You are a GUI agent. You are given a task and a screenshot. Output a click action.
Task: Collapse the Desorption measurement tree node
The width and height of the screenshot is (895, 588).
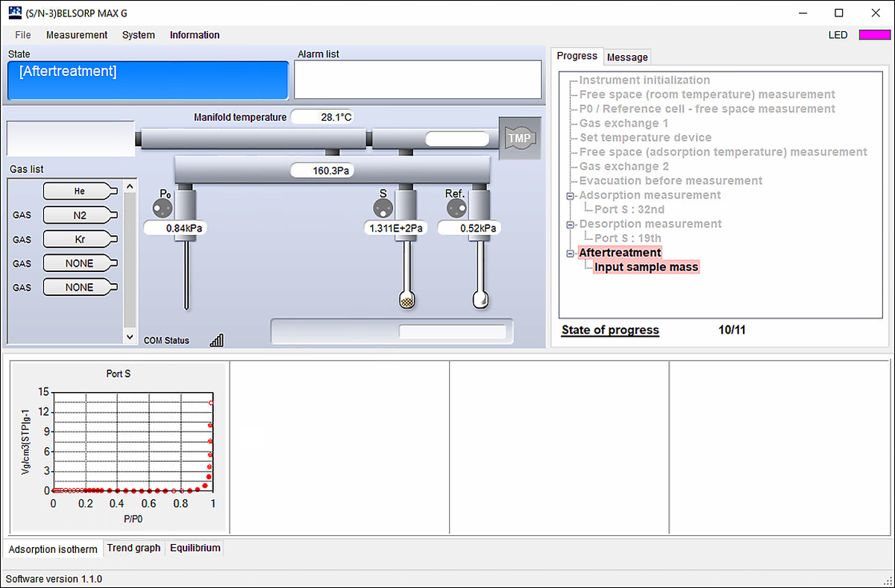[571, 224]
